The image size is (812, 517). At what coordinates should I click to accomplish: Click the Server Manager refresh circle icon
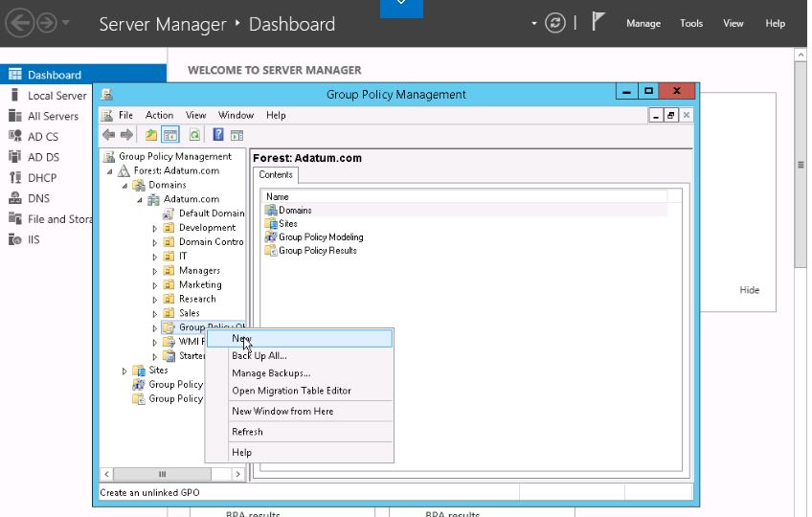tap(554, 23)
